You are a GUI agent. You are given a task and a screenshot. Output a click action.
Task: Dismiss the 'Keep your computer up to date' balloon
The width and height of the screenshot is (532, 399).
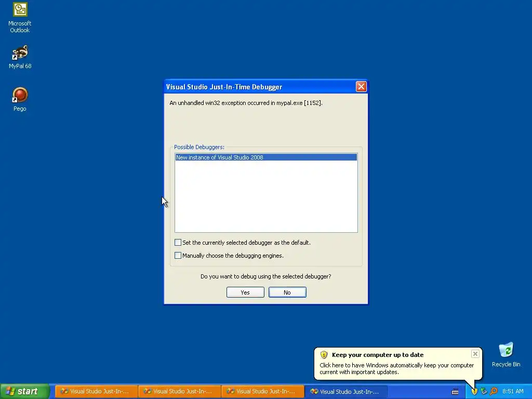coord(475,354)
